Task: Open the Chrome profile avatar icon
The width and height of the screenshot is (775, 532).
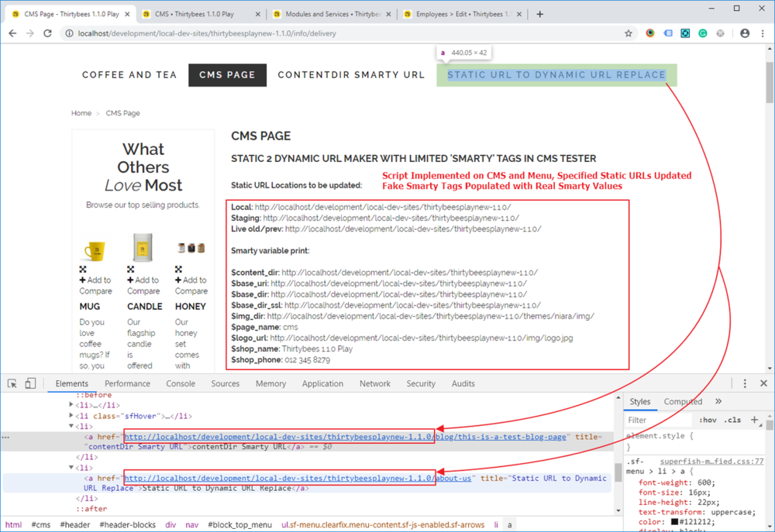Action: 745,34
